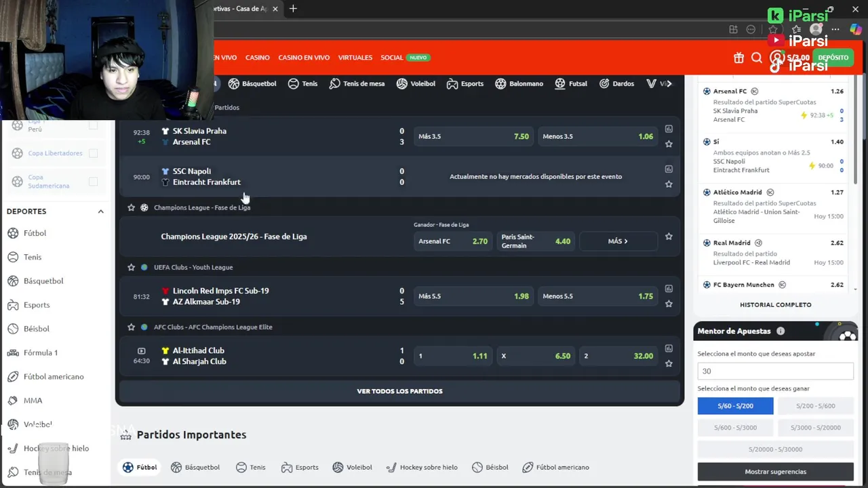The width and height of the screenshot is (868, 488).
Task: Bet Arsenal FC winner at 2.70
Action: [x=453, y=241]
